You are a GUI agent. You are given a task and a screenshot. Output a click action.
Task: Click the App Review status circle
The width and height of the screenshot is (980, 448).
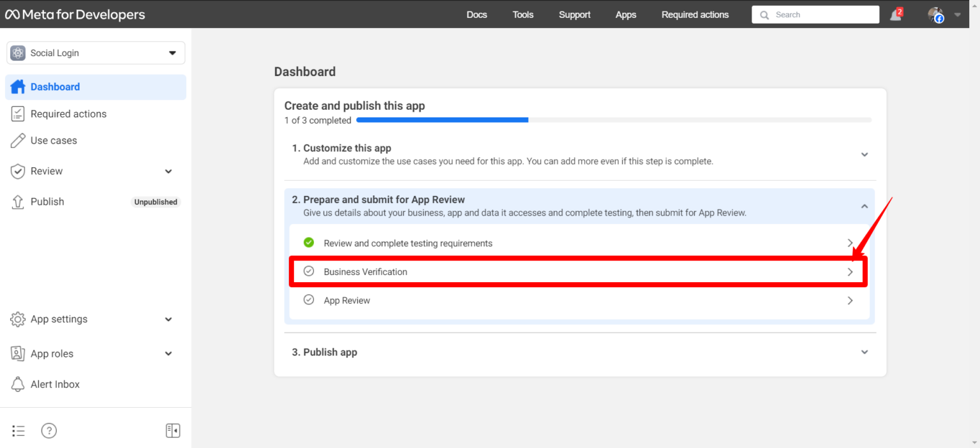(309, 299)
